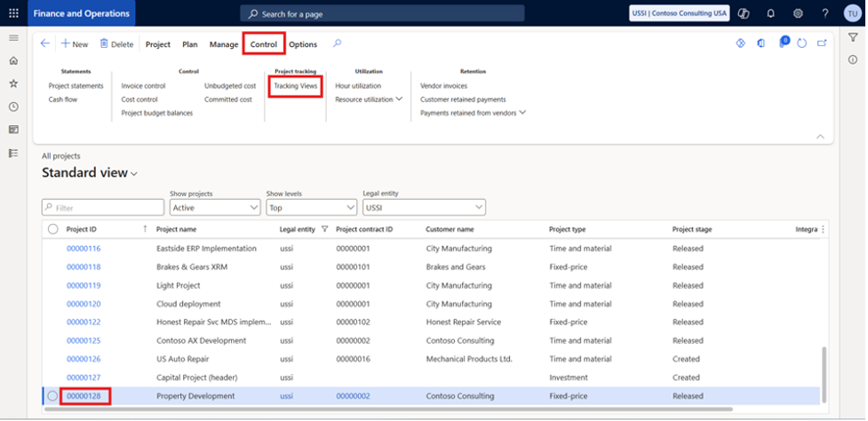Click the Power Apps diamond icon
The width and height of the screenshot is (868, 421).
(x=741, y=44)
